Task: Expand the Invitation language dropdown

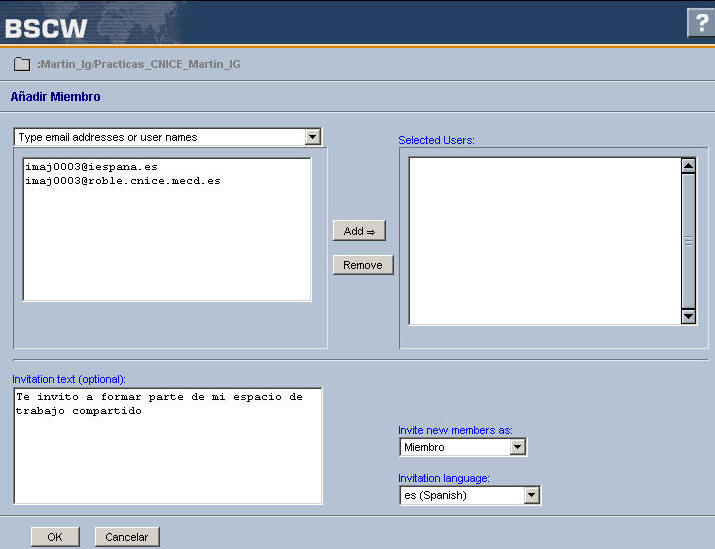Action: 531,495
